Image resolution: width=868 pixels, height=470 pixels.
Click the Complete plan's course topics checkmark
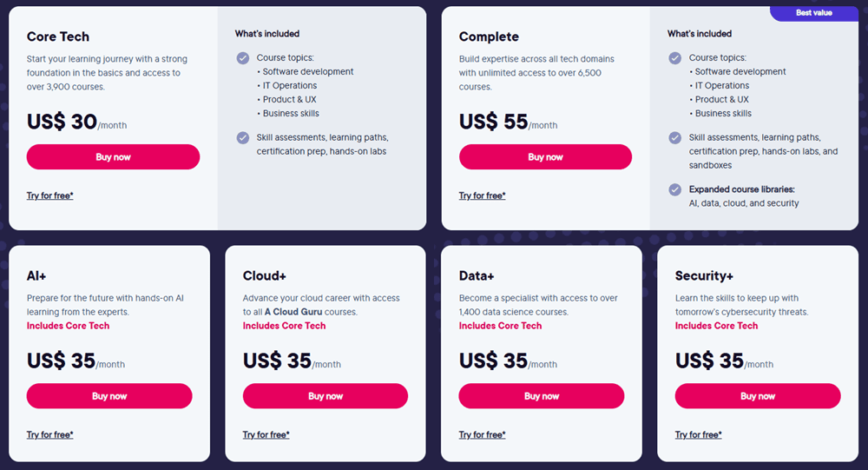[x=675, y=58]
